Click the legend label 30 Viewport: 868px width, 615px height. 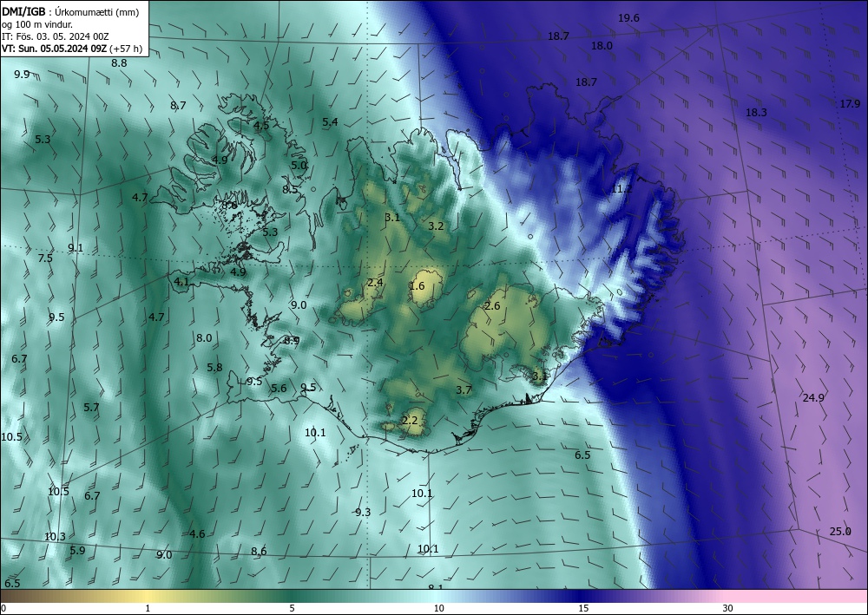point(727,608)
